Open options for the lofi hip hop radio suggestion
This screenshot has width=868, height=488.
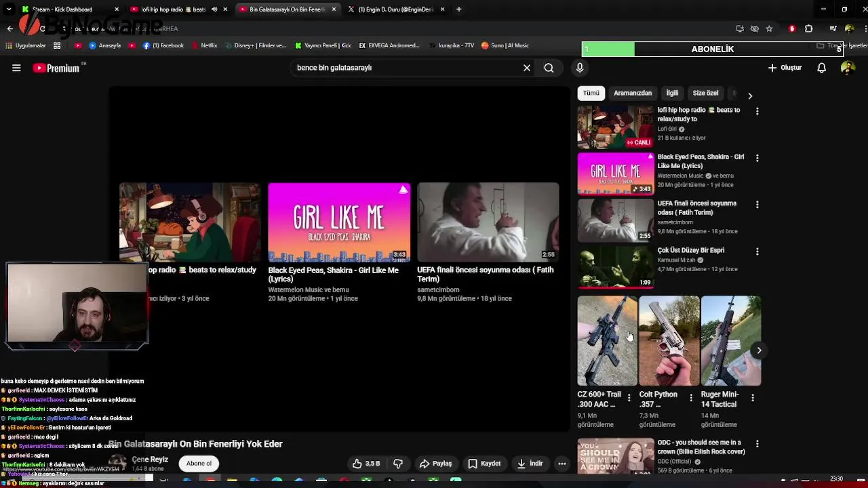(757, 111)
